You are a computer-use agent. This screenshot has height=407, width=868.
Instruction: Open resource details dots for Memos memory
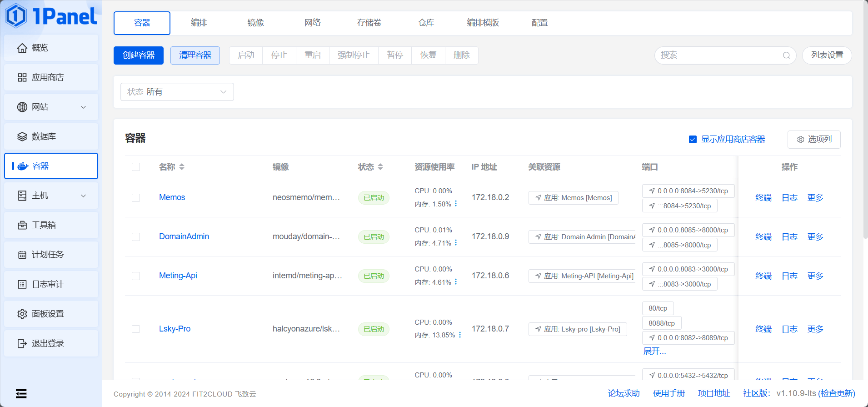pos(456,204)
